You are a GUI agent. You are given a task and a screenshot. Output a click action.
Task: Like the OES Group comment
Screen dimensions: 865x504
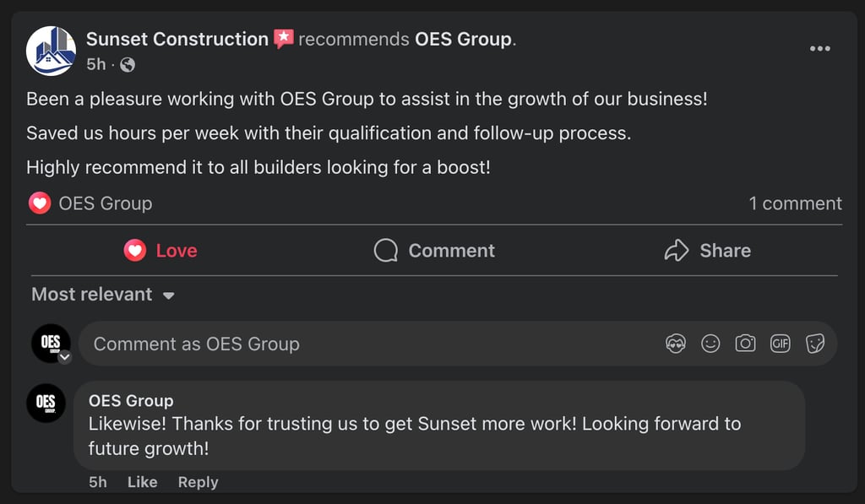(x=142, y=482)
